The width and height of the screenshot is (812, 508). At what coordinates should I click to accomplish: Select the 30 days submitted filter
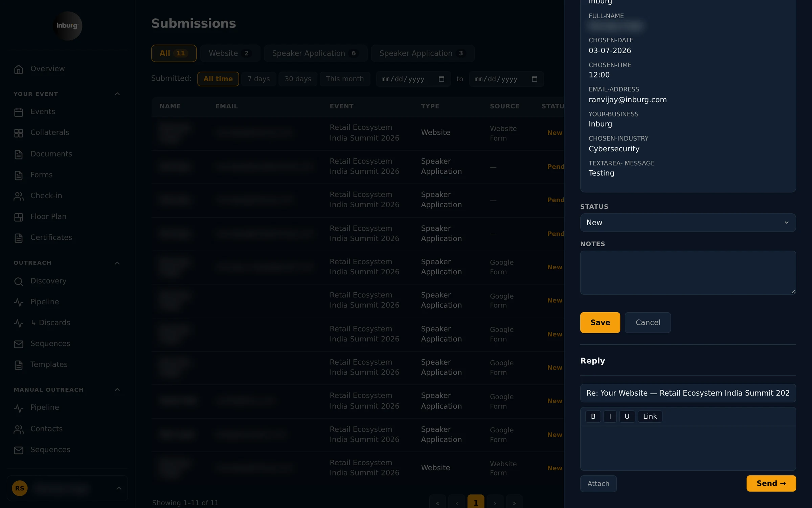(298, 79)
